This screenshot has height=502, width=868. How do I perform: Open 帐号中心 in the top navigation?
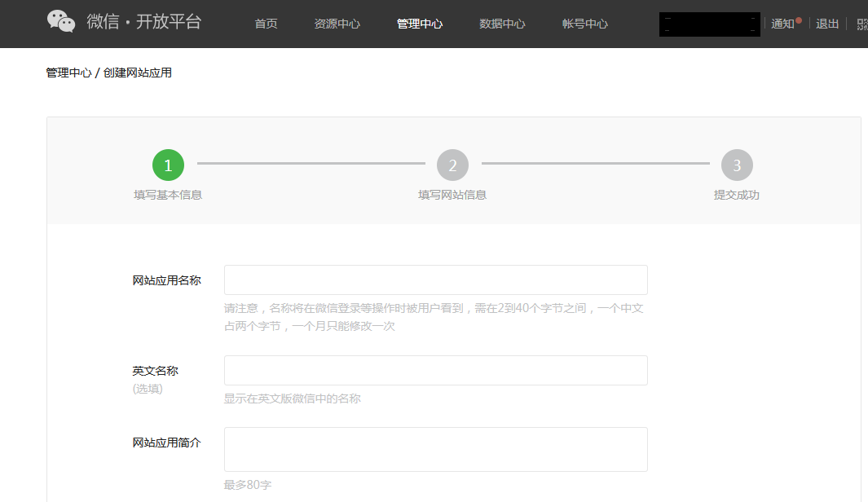[584, 24]
